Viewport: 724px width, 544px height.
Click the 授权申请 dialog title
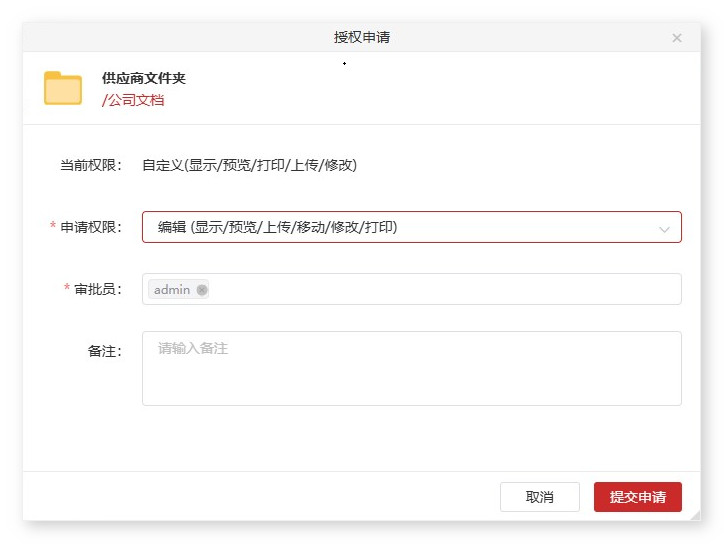click(x=362, y=37)
